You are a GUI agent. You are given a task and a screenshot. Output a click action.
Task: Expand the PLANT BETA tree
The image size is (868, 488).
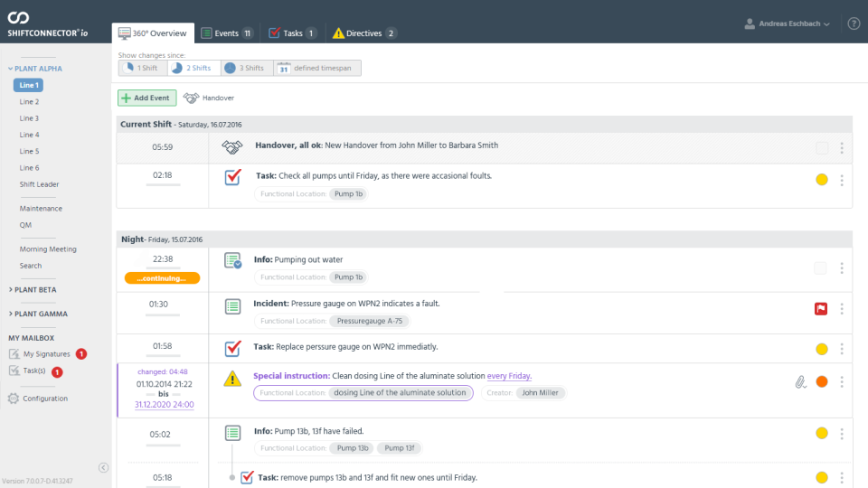tap(33, 289)
